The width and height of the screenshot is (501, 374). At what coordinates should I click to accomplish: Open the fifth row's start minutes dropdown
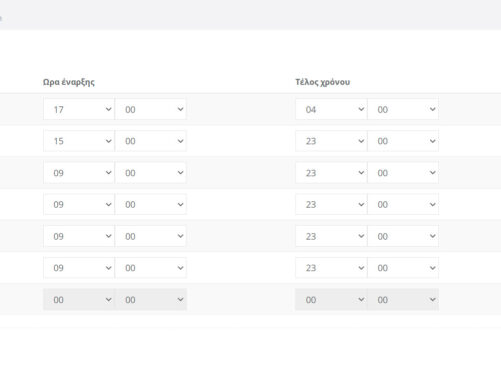click(x=151, y=236)
